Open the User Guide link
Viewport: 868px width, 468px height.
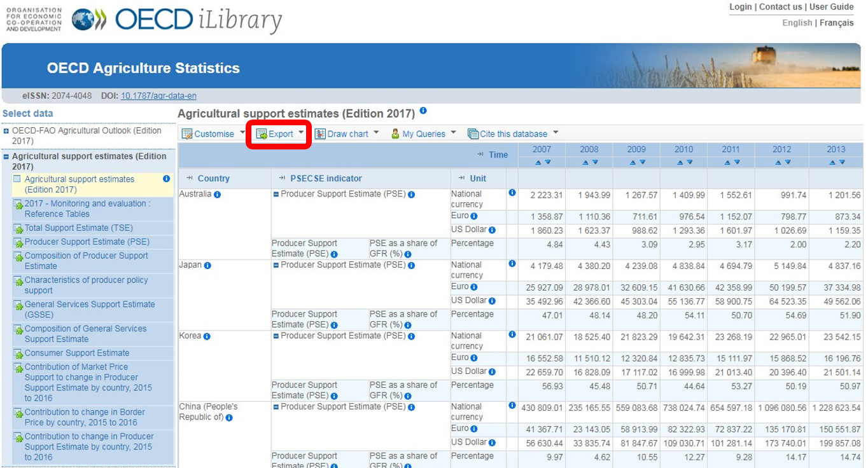pyautogui.click(x=832, y=7)
